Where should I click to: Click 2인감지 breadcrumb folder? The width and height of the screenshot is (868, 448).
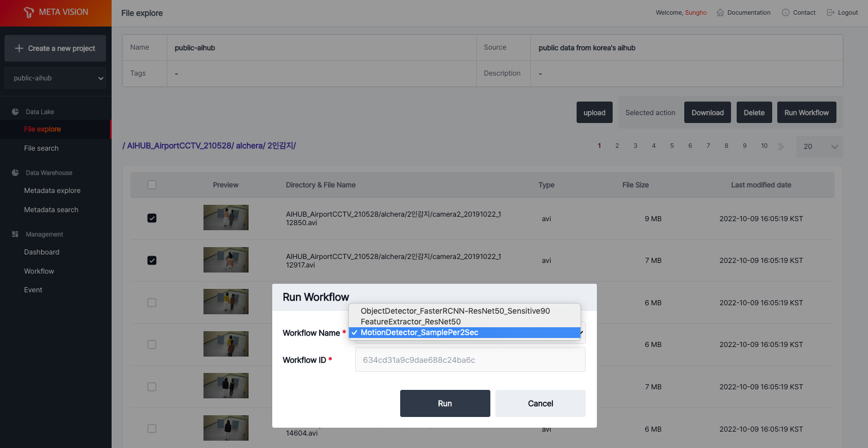point(280,146)
